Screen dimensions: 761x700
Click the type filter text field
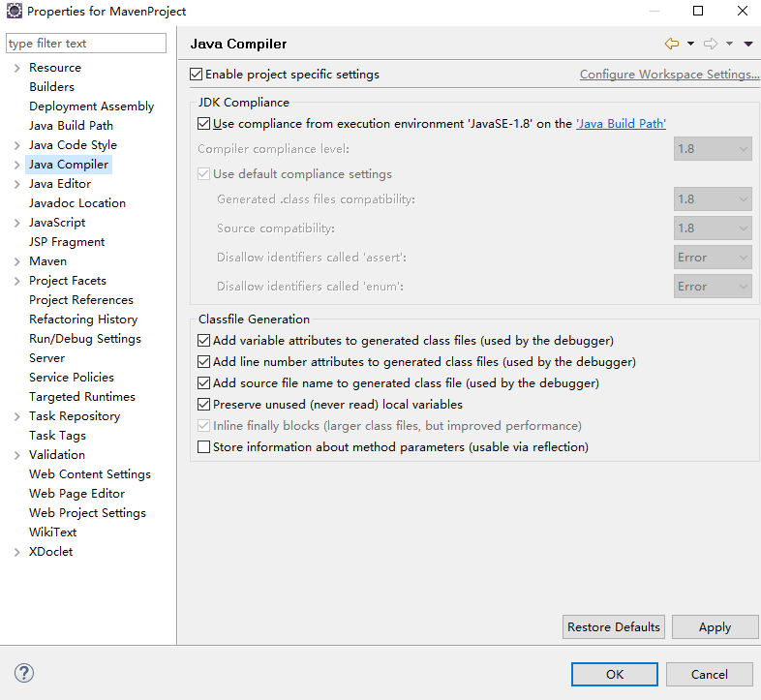[86, 44]
